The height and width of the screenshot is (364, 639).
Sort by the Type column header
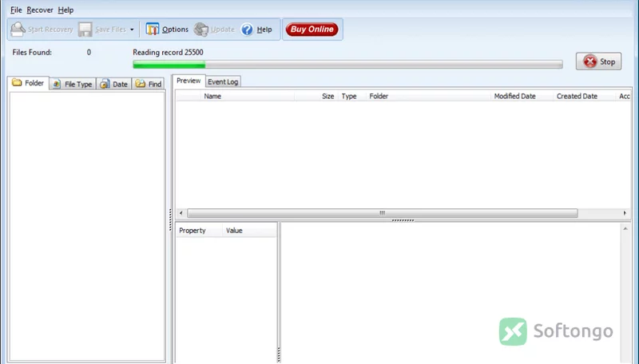tap(351, 96)
